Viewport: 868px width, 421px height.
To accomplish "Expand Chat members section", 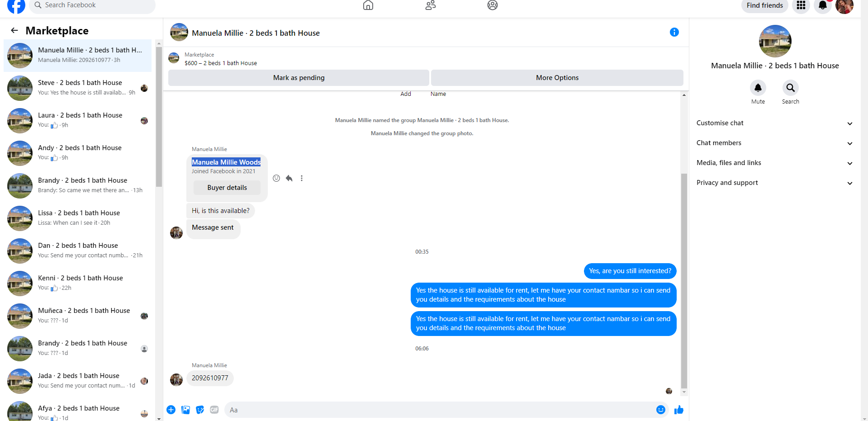I will coord(774,143).
